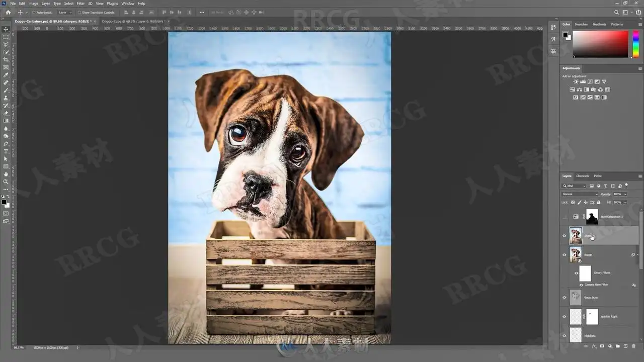Add a Photo Filter adjustment
This screenshot has width=644, height=362.
594,89
